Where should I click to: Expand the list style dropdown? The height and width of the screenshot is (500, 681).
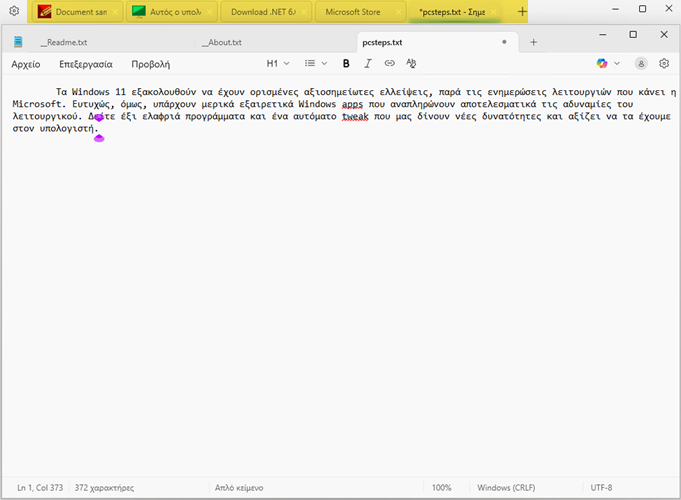pyautogui.click(x=316, y=63)
